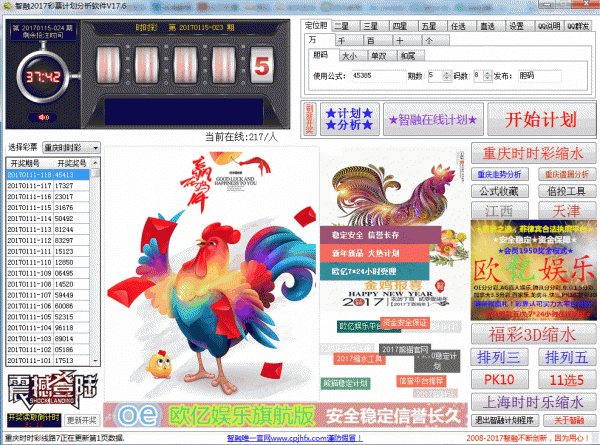Select the 个 position sub-tab

[435, 41]
